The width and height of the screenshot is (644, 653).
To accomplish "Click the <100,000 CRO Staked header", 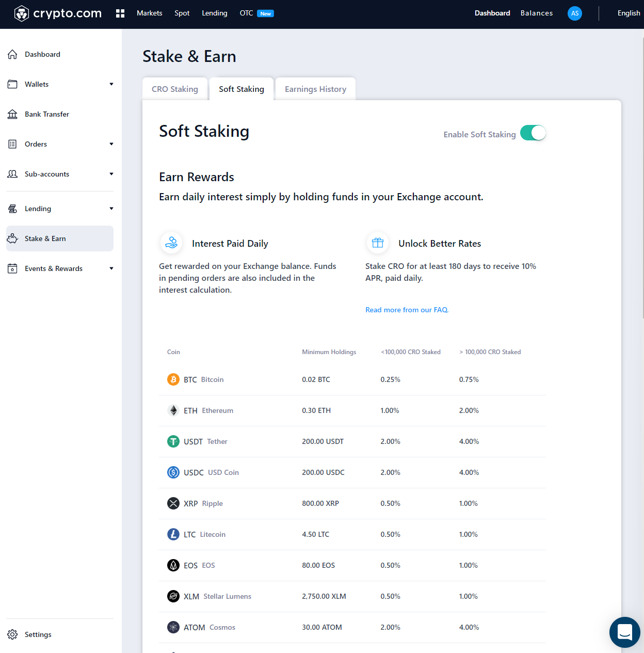I will click(411, 352).
